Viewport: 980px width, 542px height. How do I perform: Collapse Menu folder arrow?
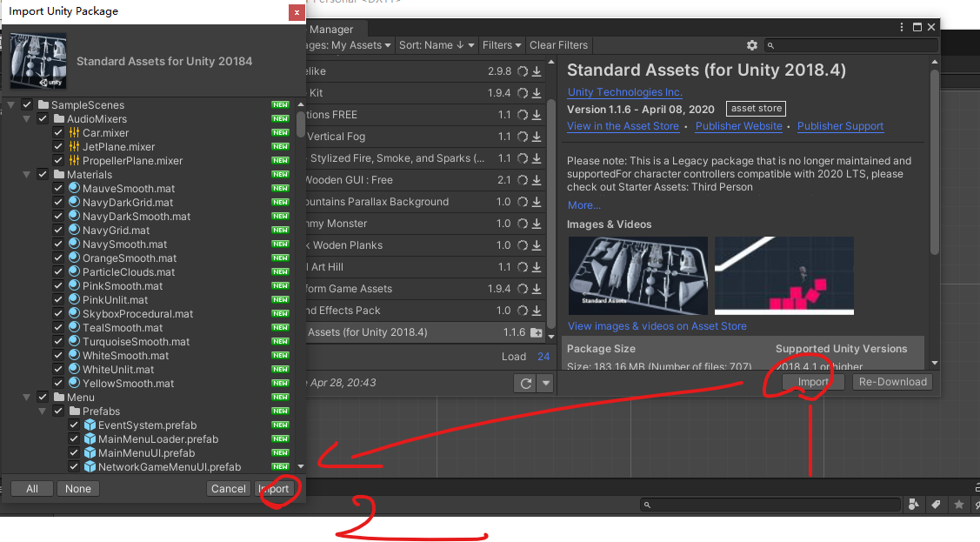[x=27, y=397]
